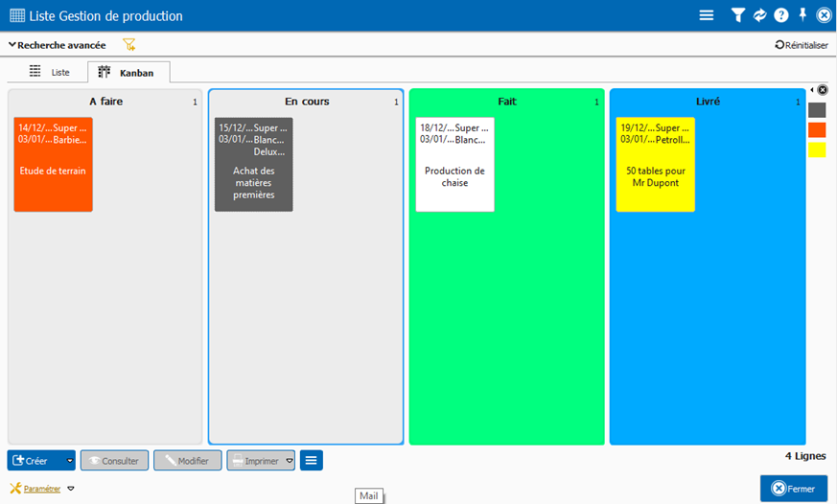837x504 pixels.
Task: Click the Paramétrer link
Action: pos(41,489)
